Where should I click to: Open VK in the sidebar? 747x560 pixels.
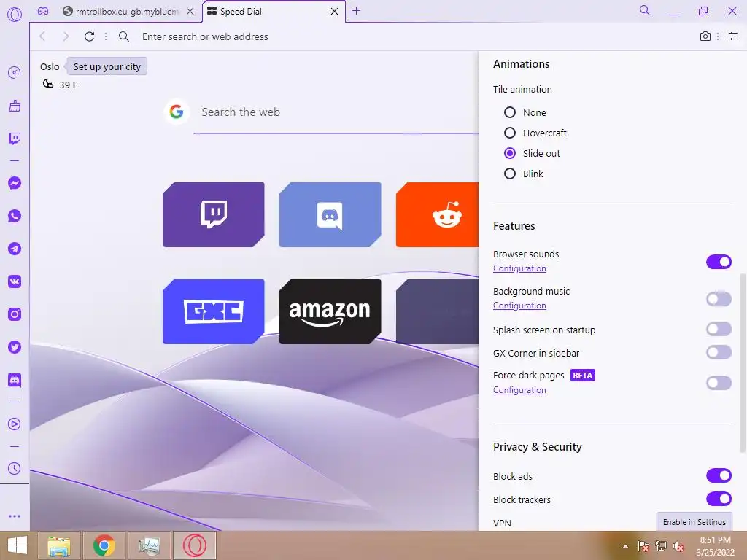(x=15, y=281)
